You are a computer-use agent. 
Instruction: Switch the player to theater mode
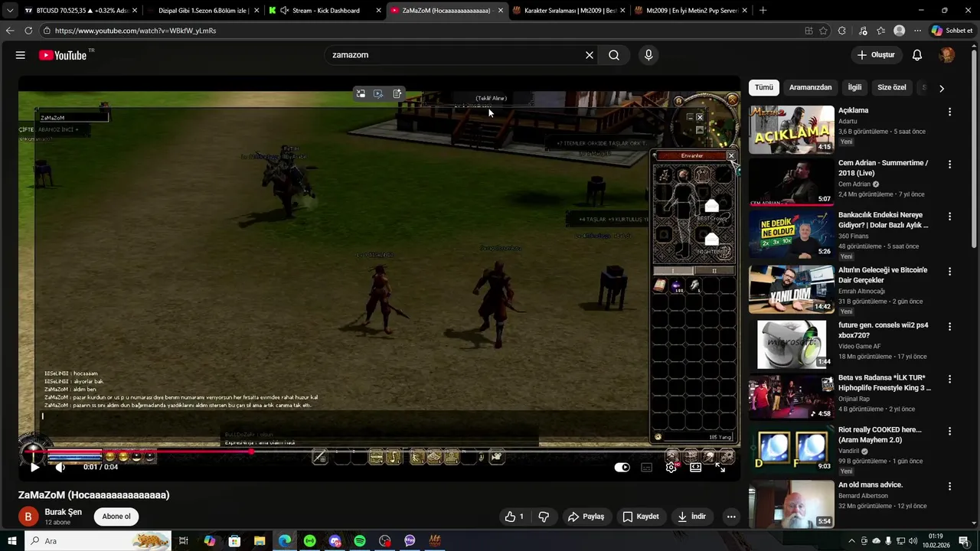point(696,467)
